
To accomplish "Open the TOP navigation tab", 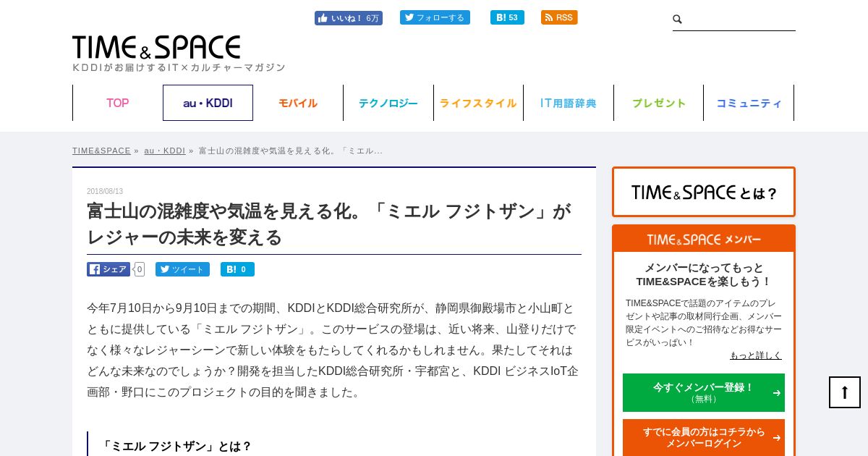I will [118, 103].
